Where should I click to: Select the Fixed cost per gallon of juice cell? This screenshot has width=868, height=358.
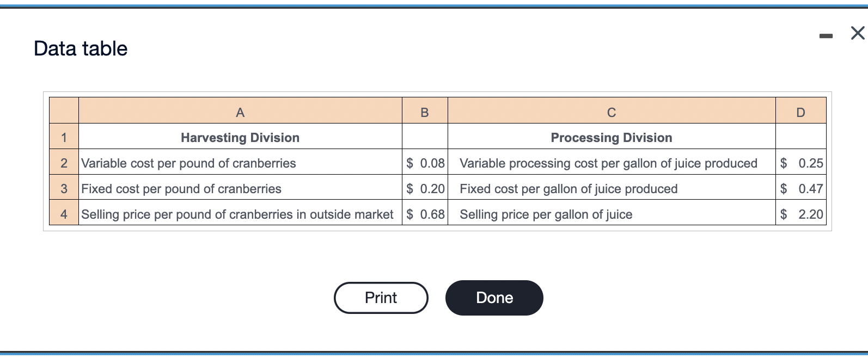[x=568, y=188]
